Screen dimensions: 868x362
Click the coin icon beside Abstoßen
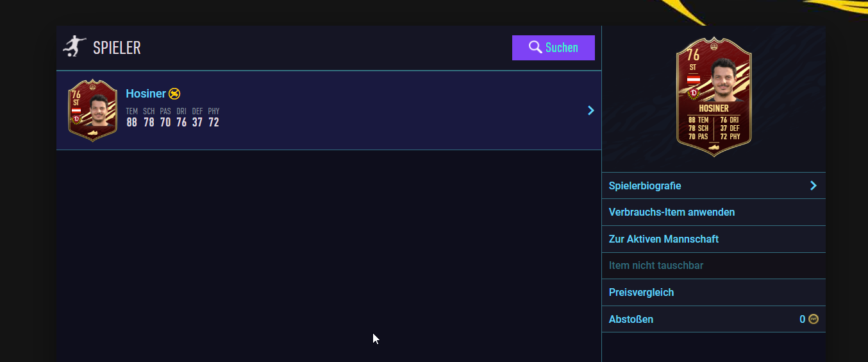[x=814, y=319]
